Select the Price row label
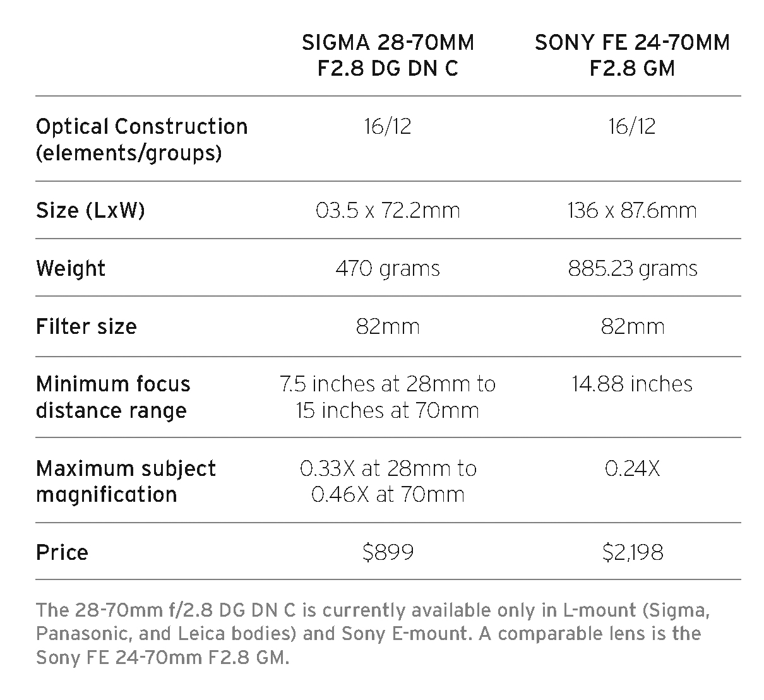764x700 pixels. (x=62, y=552)
